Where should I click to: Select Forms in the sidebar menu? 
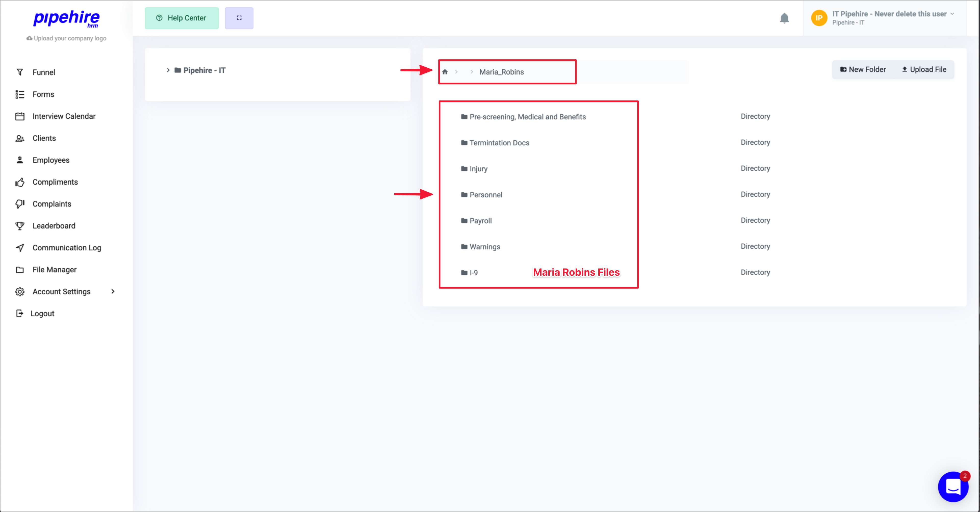coord(43,94)
